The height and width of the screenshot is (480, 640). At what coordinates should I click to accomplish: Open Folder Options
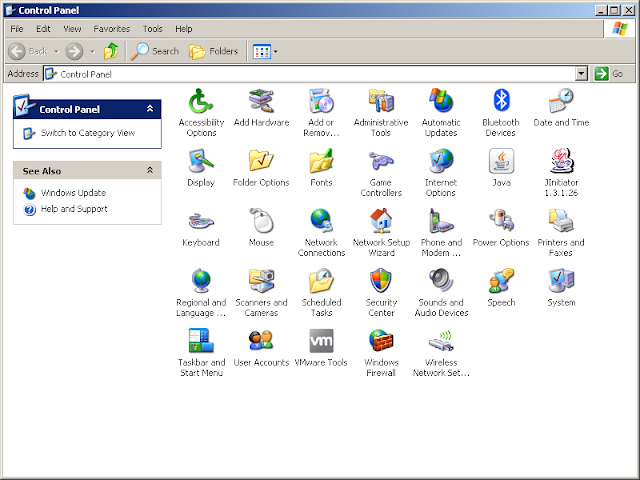pyautogui.click(x=261, y=167)
